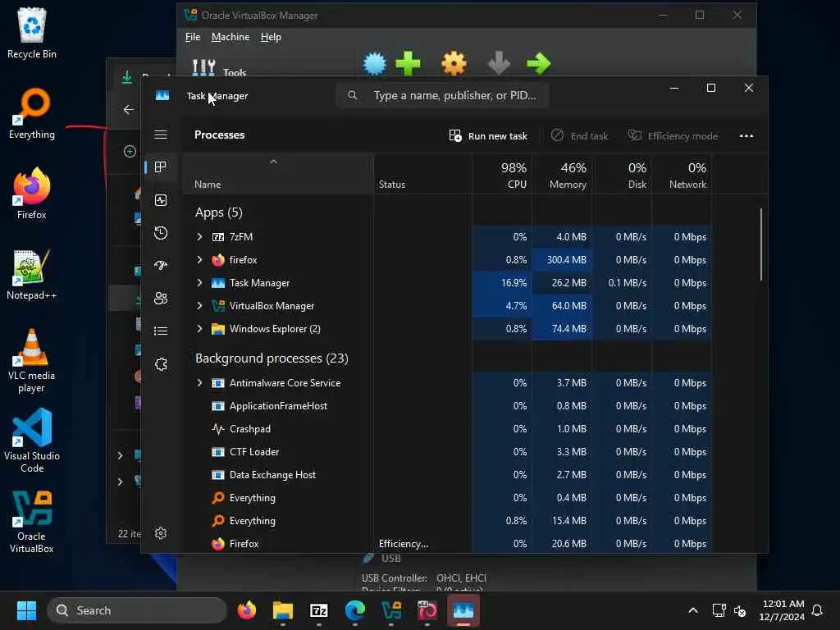Click the End task button
The image size is (840, 630).
[x=580, y=136]
